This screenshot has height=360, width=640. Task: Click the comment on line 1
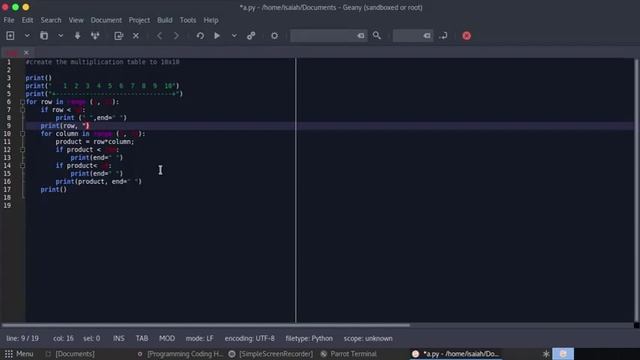pyautogui.click(x=102, y=62)
